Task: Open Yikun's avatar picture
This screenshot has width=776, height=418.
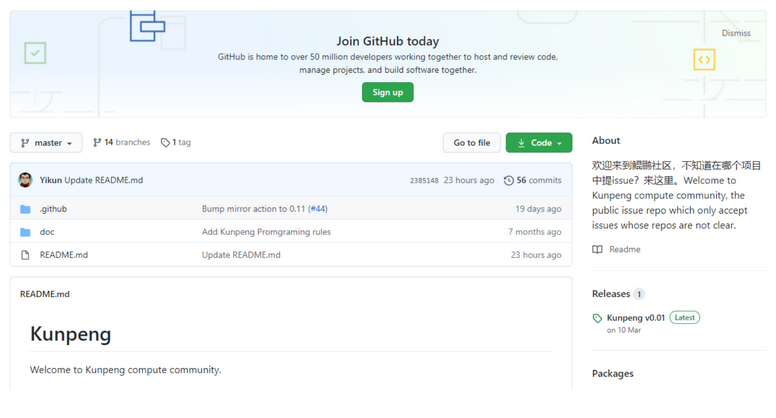Action: tap(25, 180)
